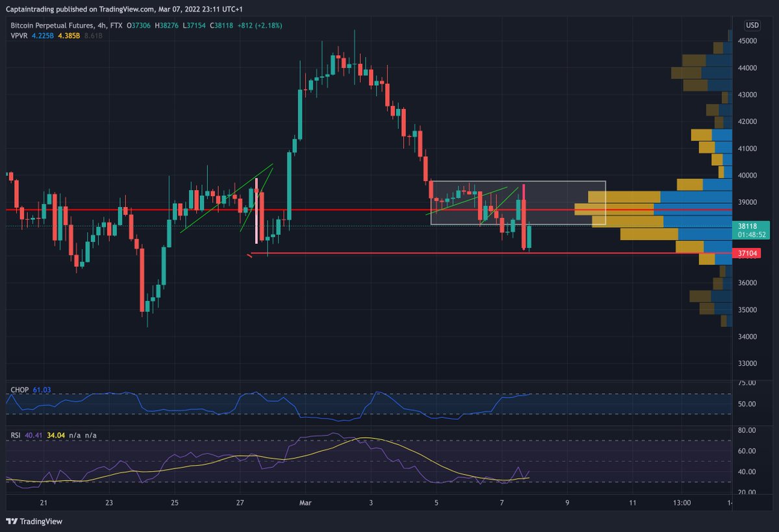Click the TradingView logo

point(33,522)
